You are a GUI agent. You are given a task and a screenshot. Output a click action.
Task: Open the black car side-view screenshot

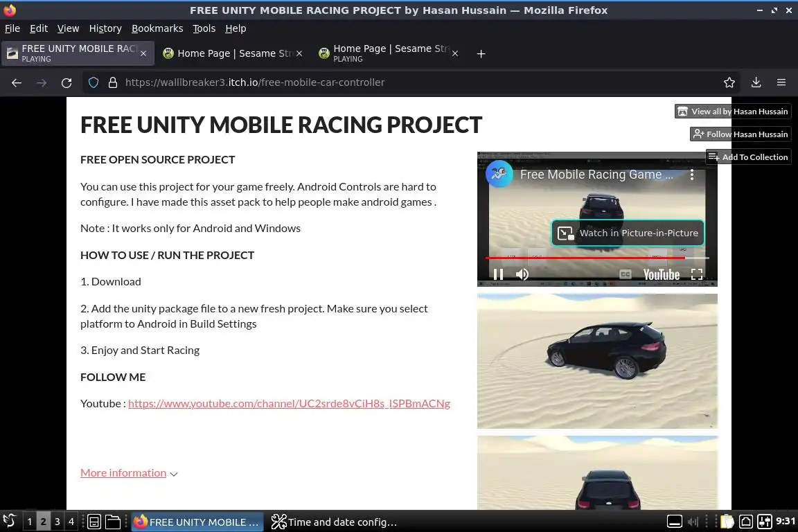pos(598,361)
